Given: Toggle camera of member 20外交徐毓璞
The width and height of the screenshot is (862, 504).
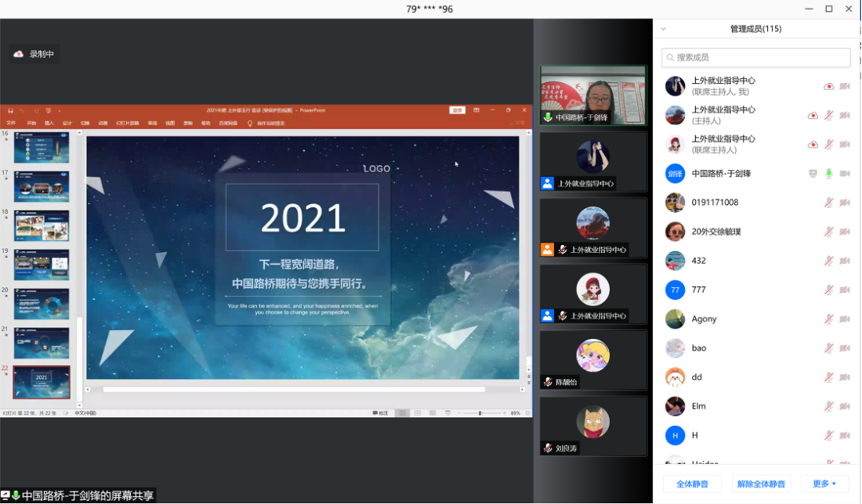Looking at the screenshot, I should 845,232.
